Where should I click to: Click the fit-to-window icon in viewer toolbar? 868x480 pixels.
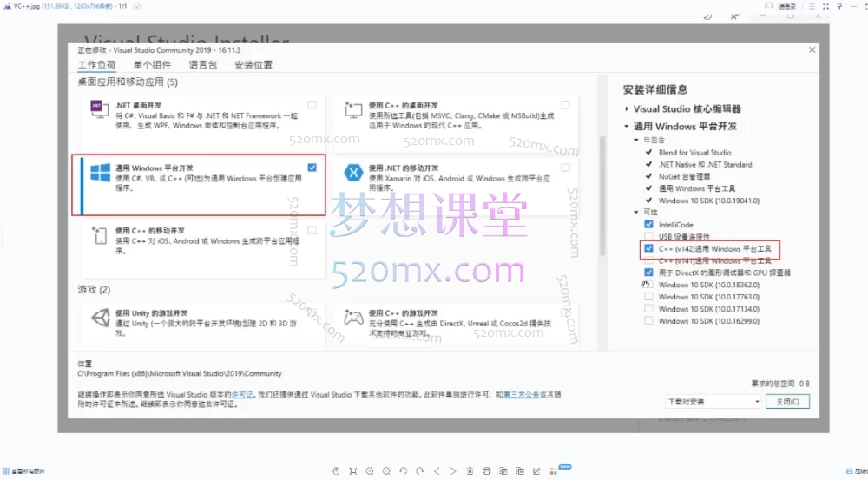pyautogui.click(x=352, y=471)
